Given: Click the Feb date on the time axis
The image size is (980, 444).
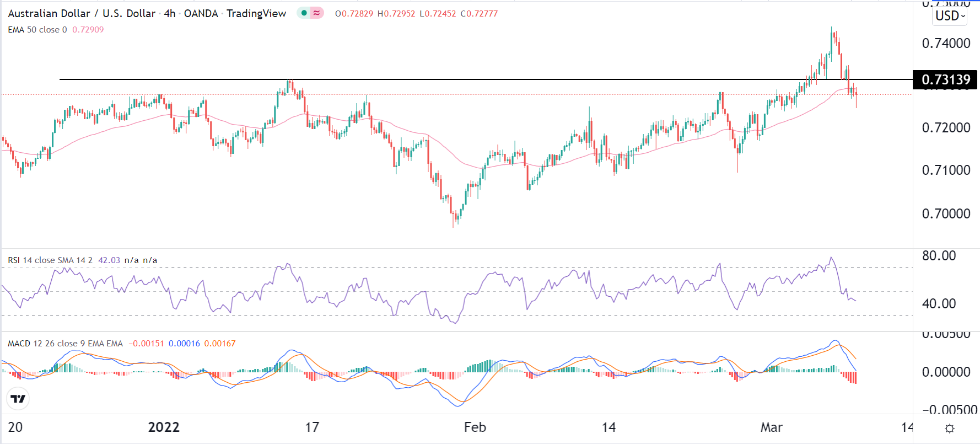Looking at the screenshot, I should click(475, 427).
